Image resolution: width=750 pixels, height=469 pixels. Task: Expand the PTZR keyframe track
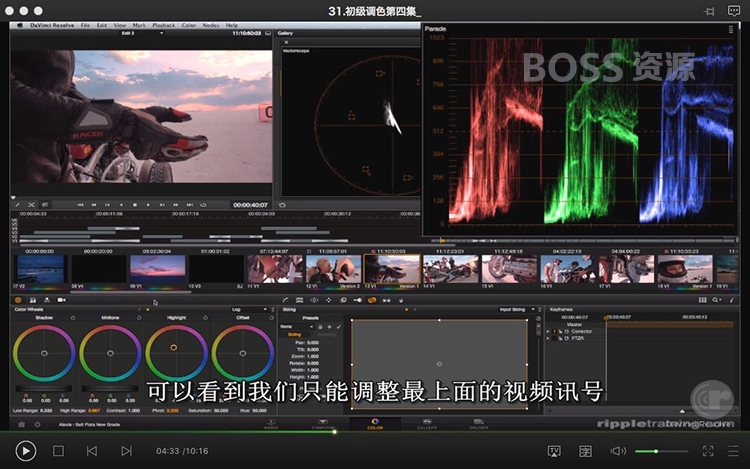(x=549, y=338)
